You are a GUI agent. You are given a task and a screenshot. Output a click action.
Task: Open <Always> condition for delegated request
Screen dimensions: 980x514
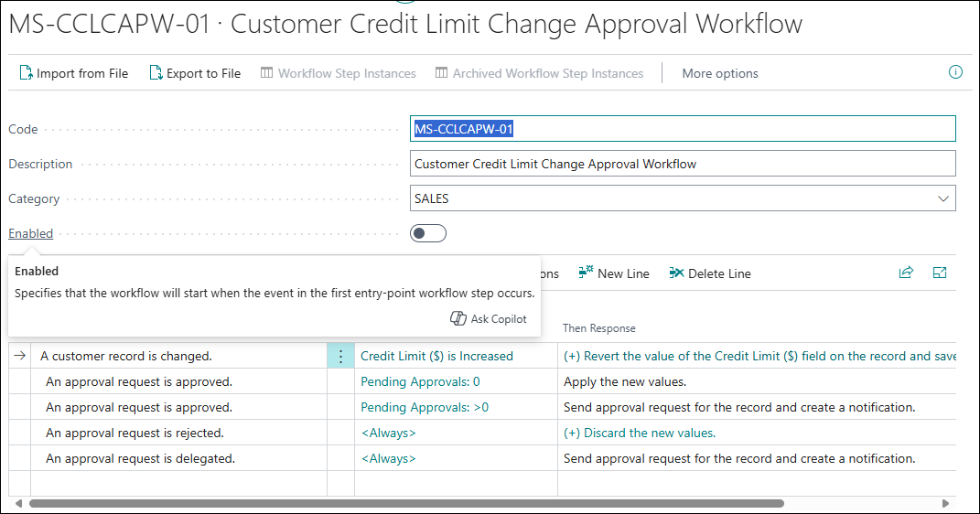click(x=388, y=458)
